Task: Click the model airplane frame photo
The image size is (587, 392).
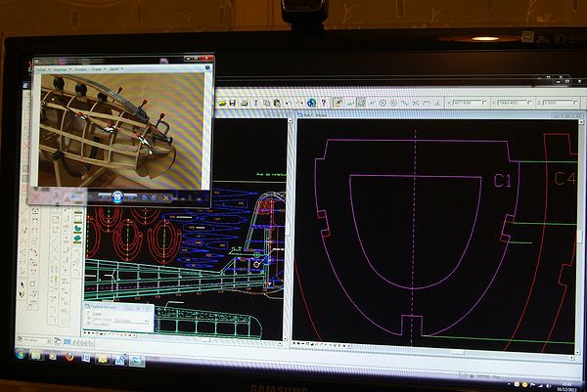Action: [121, 130]
